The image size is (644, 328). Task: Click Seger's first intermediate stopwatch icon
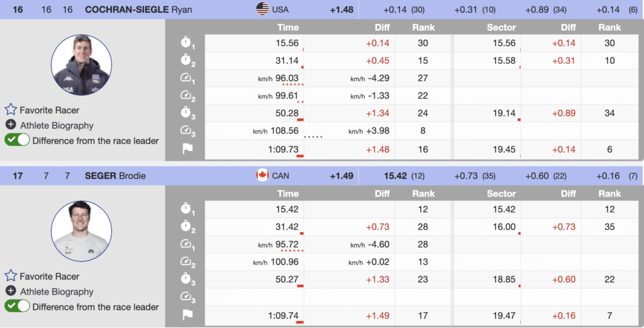click(x=187, y=210)
